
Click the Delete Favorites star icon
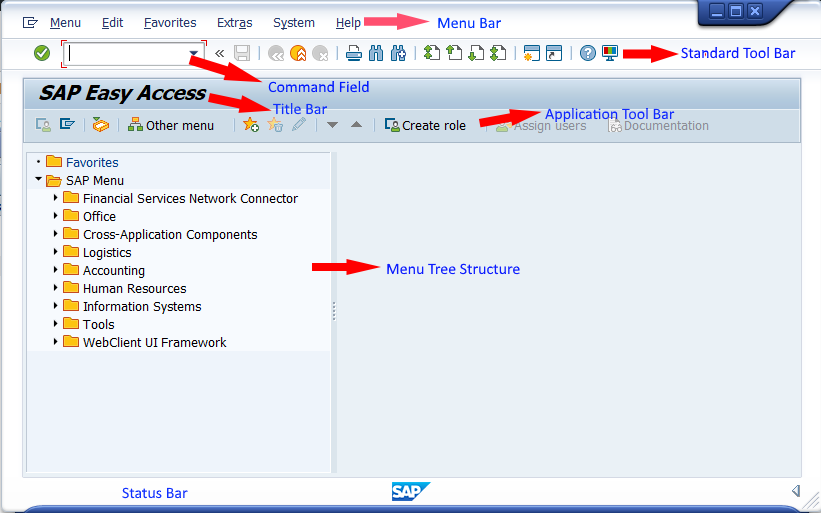click(x=275, y=125)
